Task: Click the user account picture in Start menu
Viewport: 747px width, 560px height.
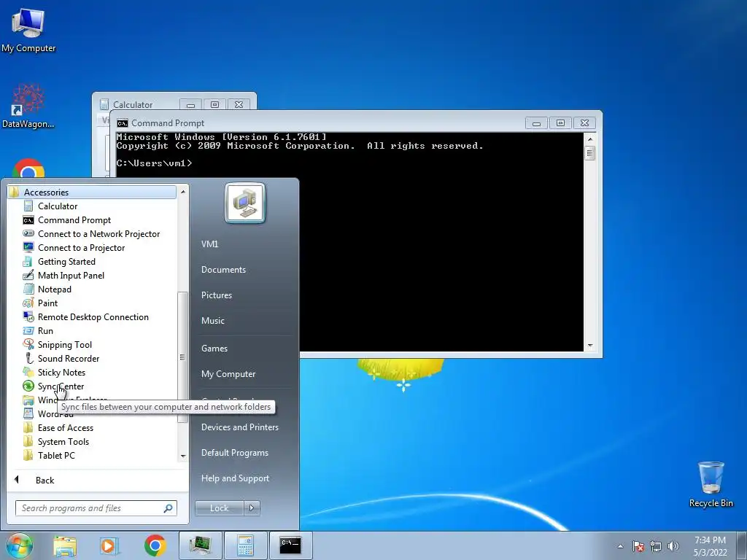Action: pos(245,203)
